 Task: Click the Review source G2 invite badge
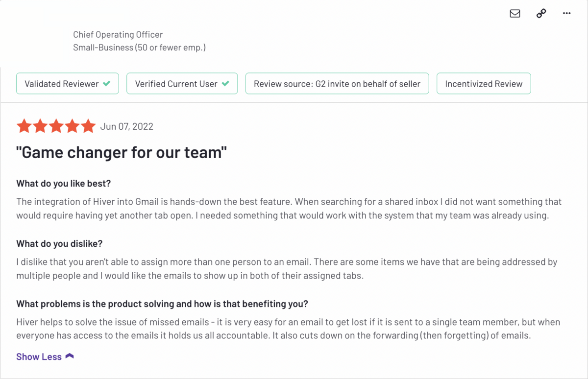point(337,84)
